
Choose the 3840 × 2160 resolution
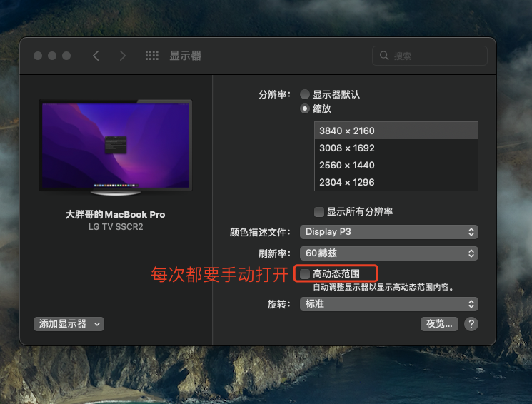coord(396,131)
